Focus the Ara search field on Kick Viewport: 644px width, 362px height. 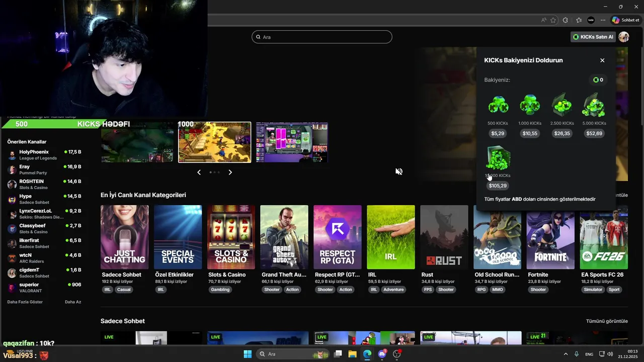pos(322,37)
